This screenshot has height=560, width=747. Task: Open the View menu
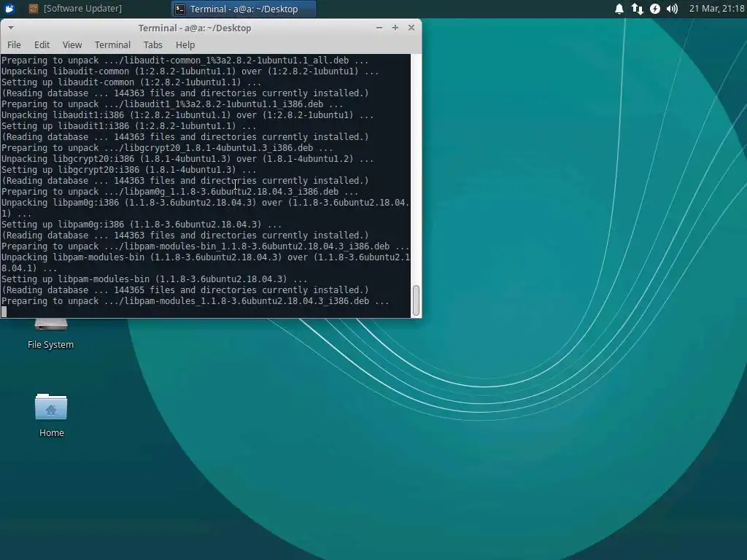coord(72,44)
